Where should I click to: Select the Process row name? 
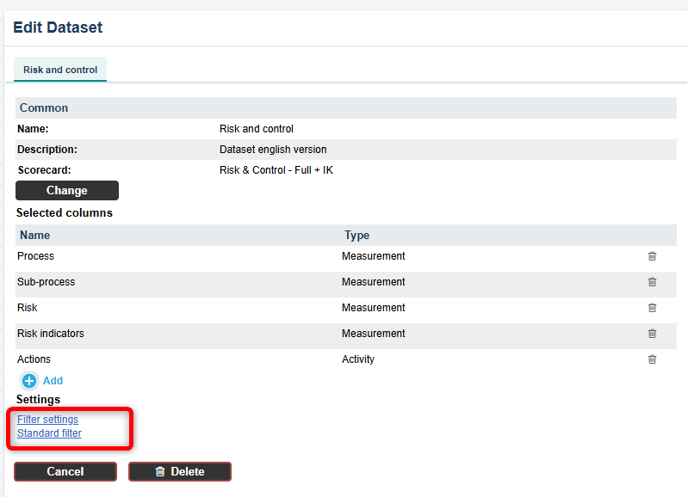tap(36, 257)
